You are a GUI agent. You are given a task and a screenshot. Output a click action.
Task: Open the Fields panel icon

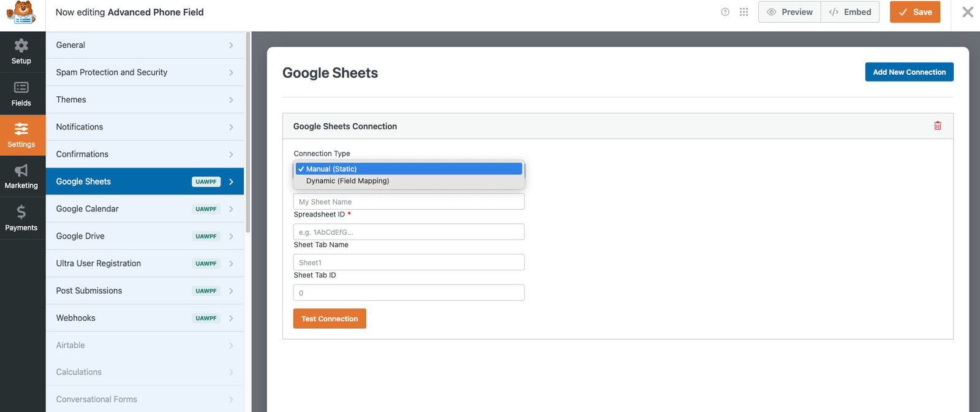point(21,94)
